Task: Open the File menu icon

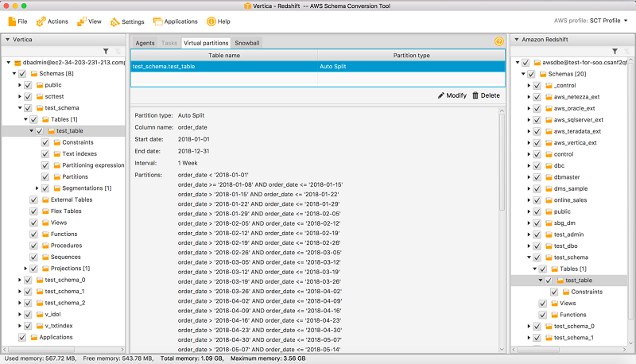Action: click(x=12, y=21)
